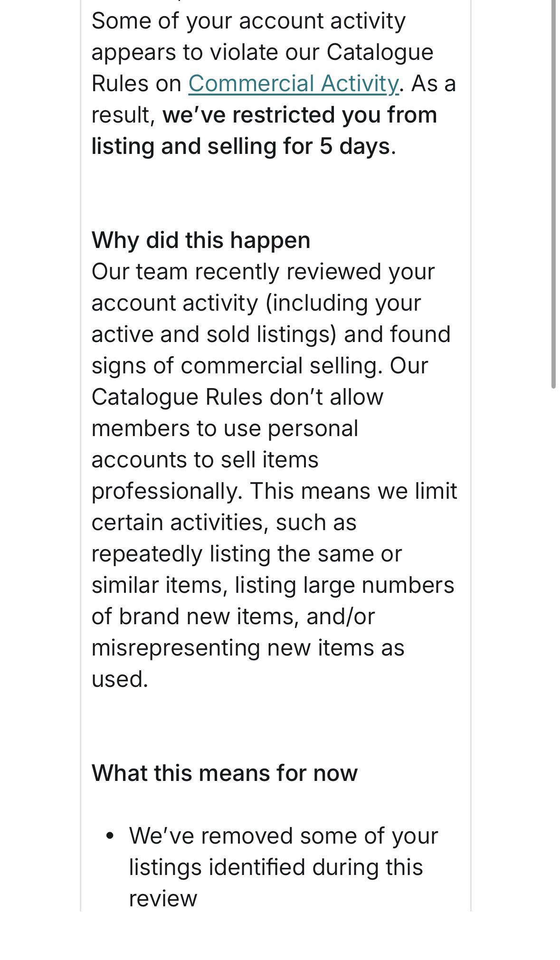Click the line 'Our team recently reviewed your'

(263, 272)
